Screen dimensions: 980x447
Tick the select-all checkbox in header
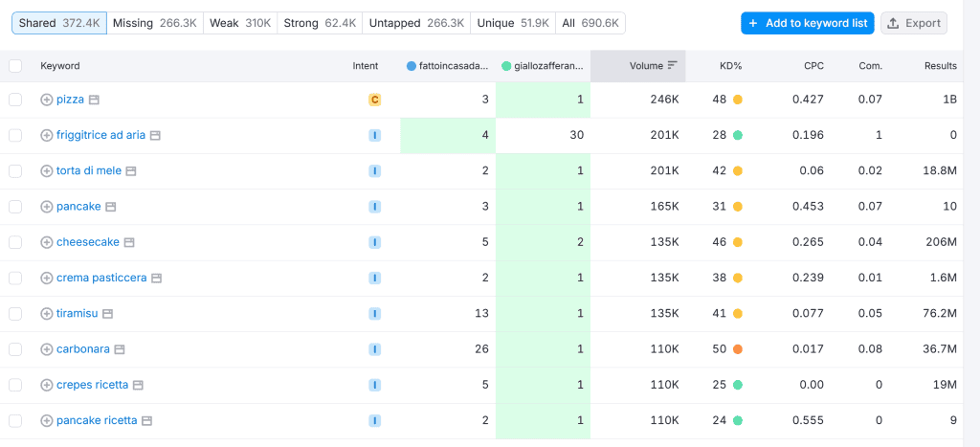coord(15,66)
